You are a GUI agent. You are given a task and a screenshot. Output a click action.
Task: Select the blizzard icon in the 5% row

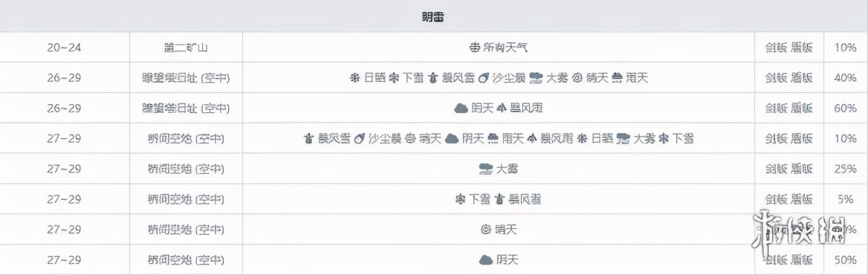tap(500, 198)
